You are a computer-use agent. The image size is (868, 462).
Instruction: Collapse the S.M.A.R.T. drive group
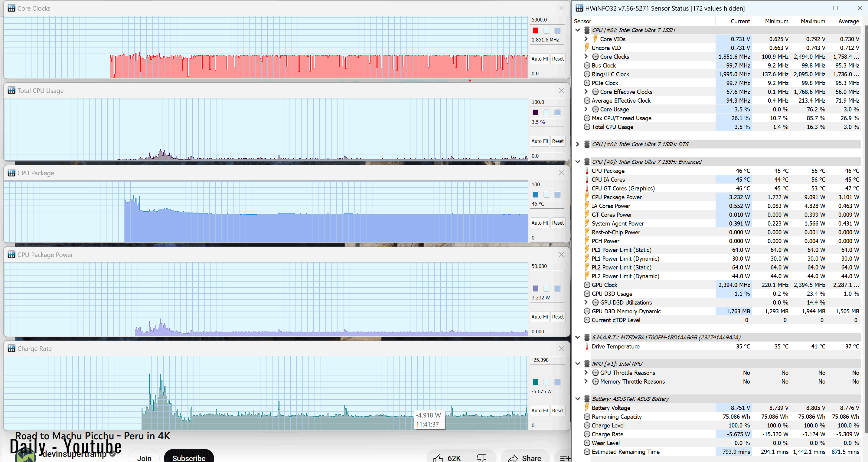[578, 337]
